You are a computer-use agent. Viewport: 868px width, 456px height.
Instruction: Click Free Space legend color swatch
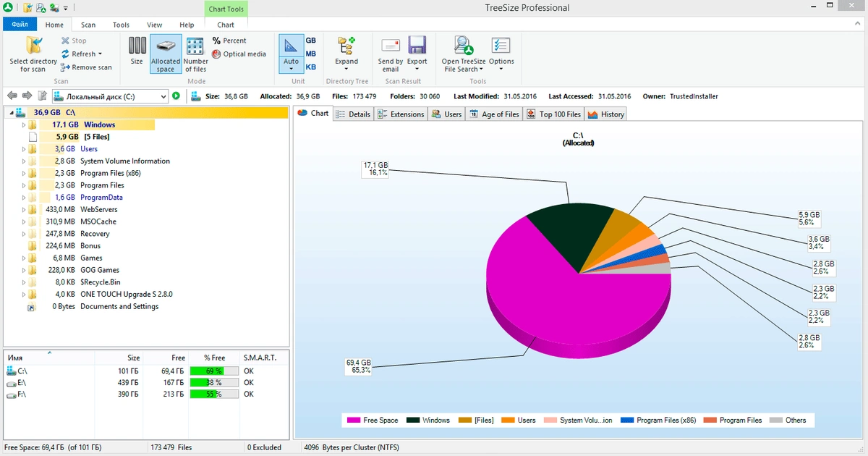coord(354,421)
